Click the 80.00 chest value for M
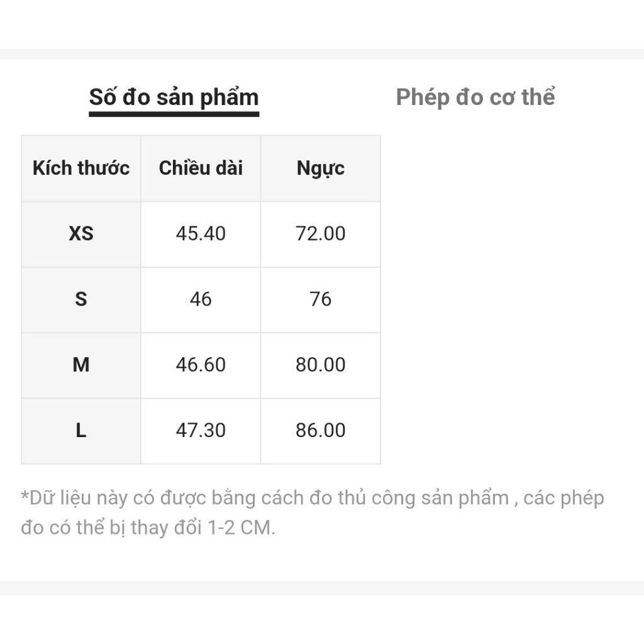644x644 pixels. pyautogui.click(x=321, y=364)
